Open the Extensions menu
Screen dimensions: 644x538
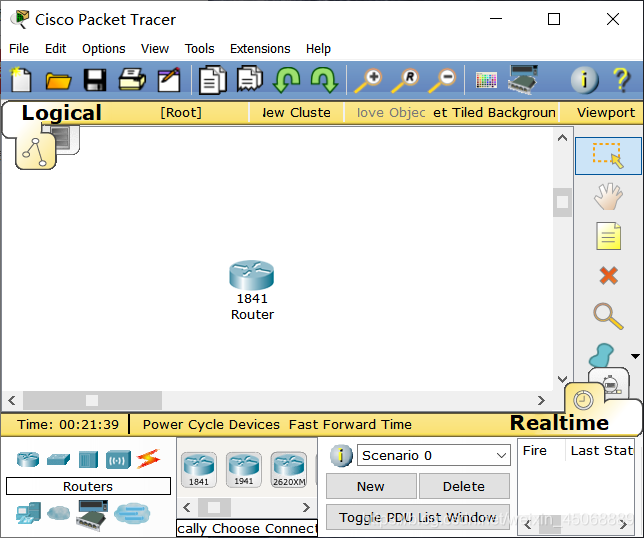[260, 48]
